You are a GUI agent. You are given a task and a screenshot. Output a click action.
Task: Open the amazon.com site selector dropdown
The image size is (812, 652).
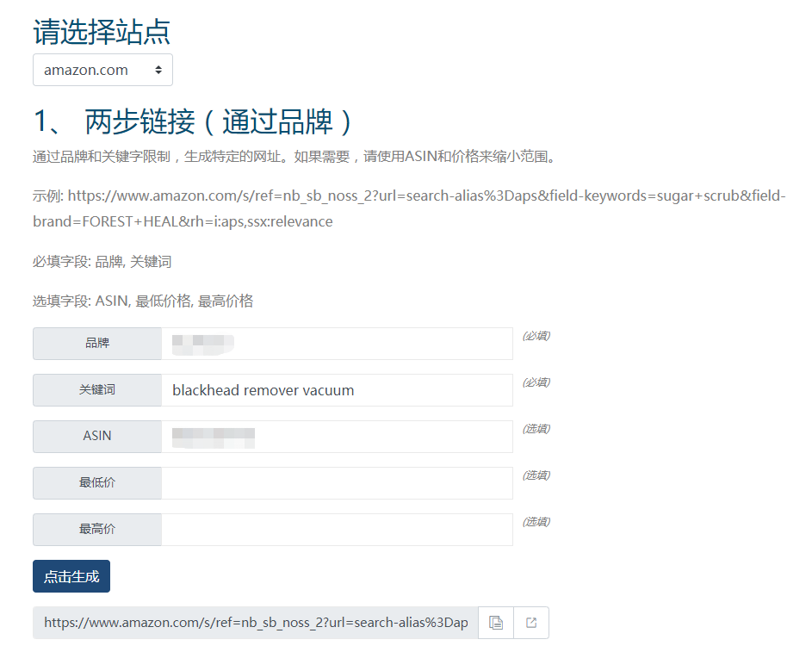click(x=102, y=70)
